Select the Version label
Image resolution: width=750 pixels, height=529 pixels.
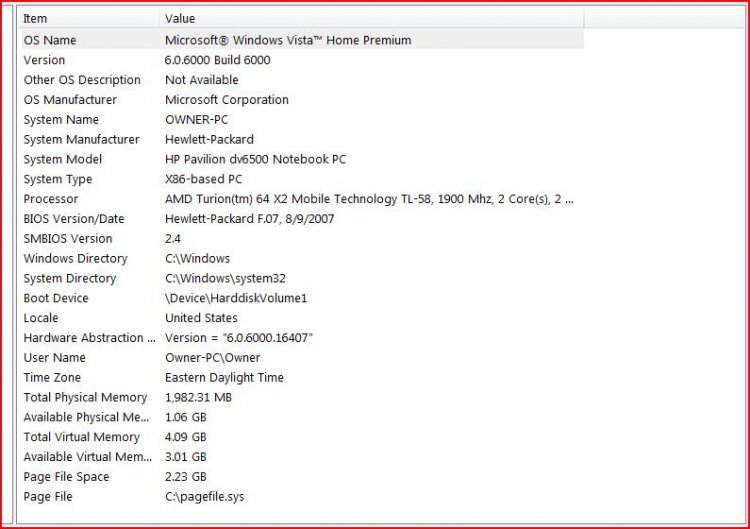tap(44, 60)
